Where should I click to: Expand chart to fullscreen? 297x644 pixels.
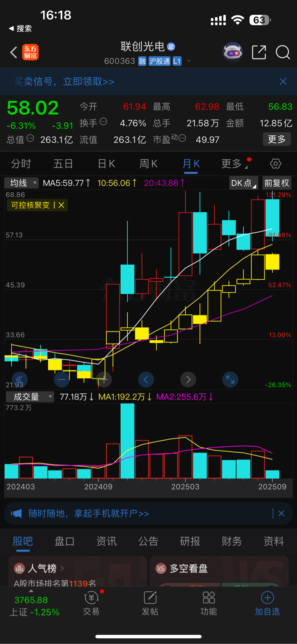pos(230,379)
